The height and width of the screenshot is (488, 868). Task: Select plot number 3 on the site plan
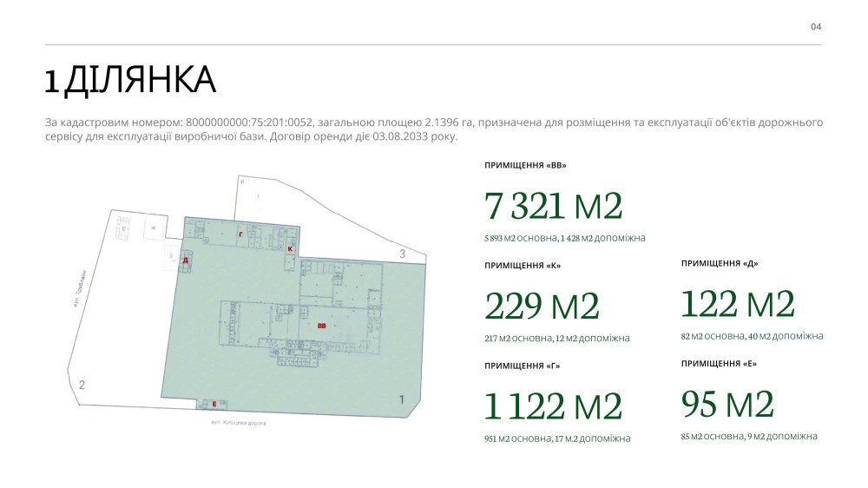pyautogui.click(x=402, y=254)
